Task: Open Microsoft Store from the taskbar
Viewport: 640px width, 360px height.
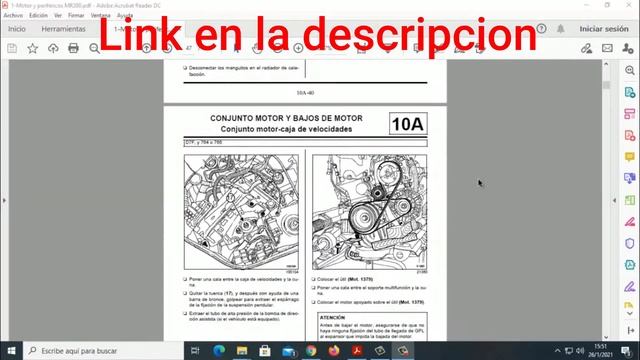Action: (265, 351)
